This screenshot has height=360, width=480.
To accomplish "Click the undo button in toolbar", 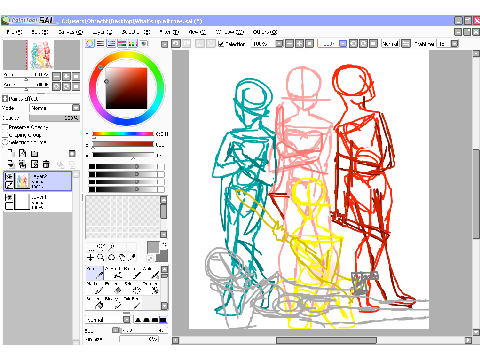I will pyautogui.click(x=176, y=44).
